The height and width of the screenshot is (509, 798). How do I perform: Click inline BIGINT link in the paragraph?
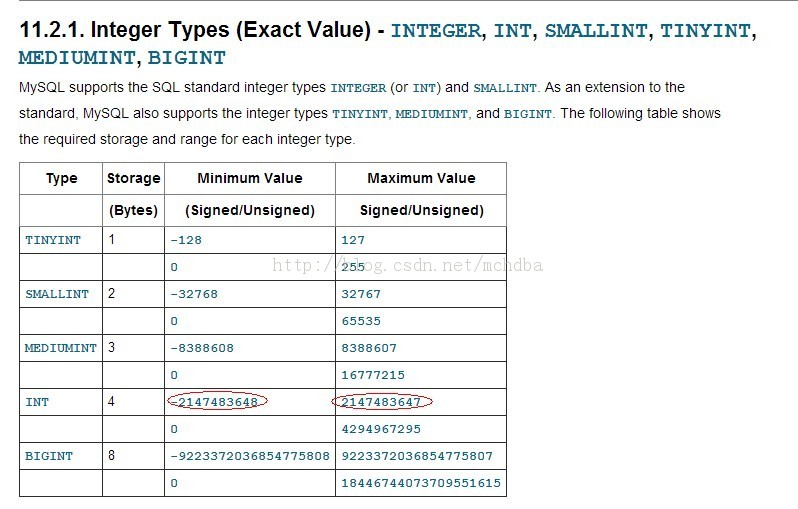(x=528, y=114)
